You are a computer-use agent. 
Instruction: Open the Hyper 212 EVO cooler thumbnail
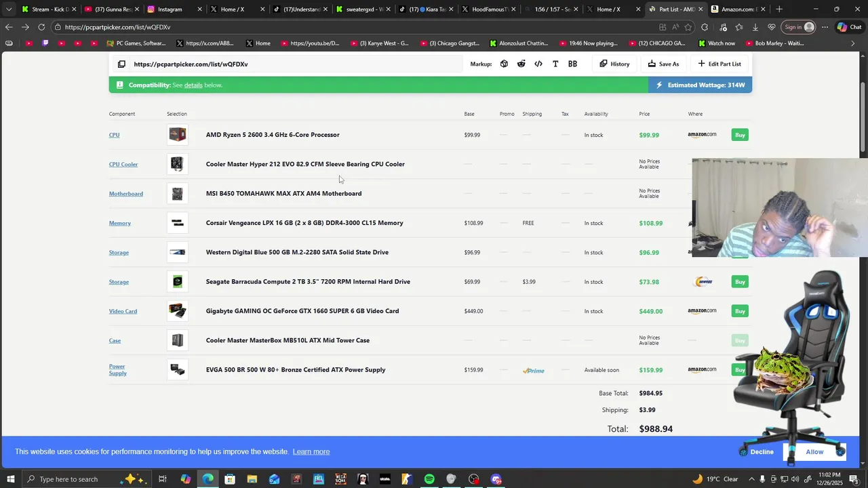tap(178, 164)
